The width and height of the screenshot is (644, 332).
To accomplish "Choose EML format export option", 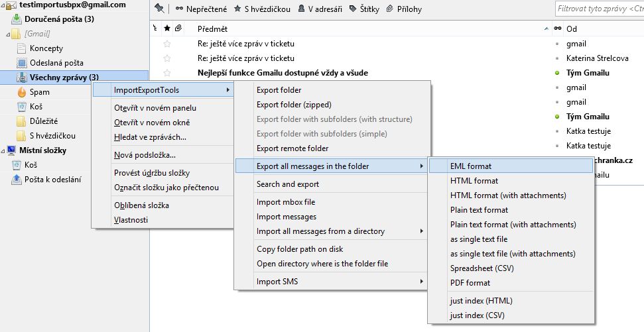I will 471,166.
